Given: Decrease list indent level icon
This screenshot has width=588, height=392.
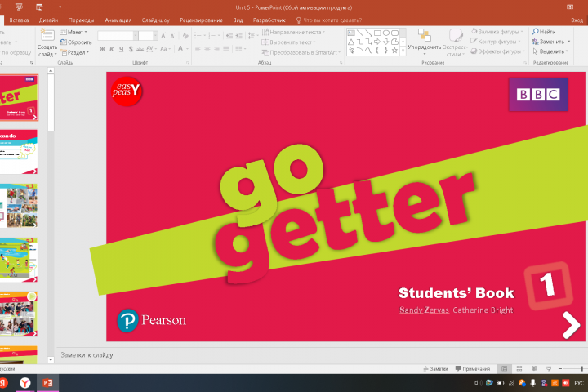Looking at the screenshot, I should 229,36.
